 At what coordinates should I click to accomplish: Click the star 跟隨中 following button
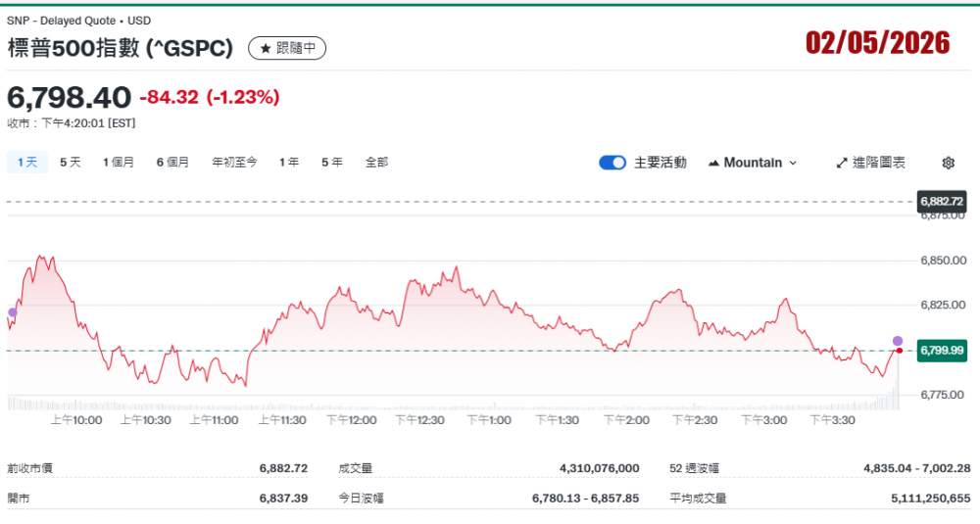coord(287,48)
